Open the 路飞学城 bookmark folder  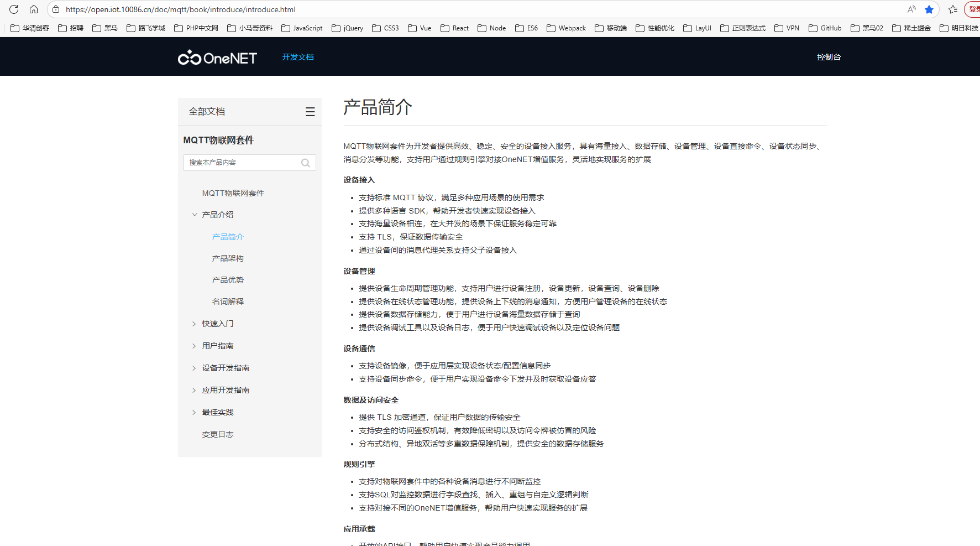[146, 28]
